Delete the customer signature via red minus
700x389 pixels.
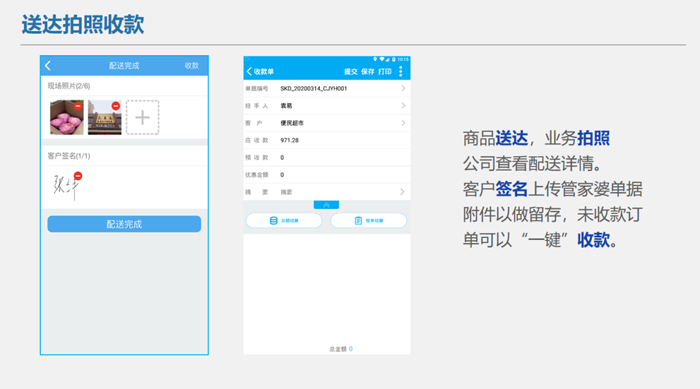point(78,176)
